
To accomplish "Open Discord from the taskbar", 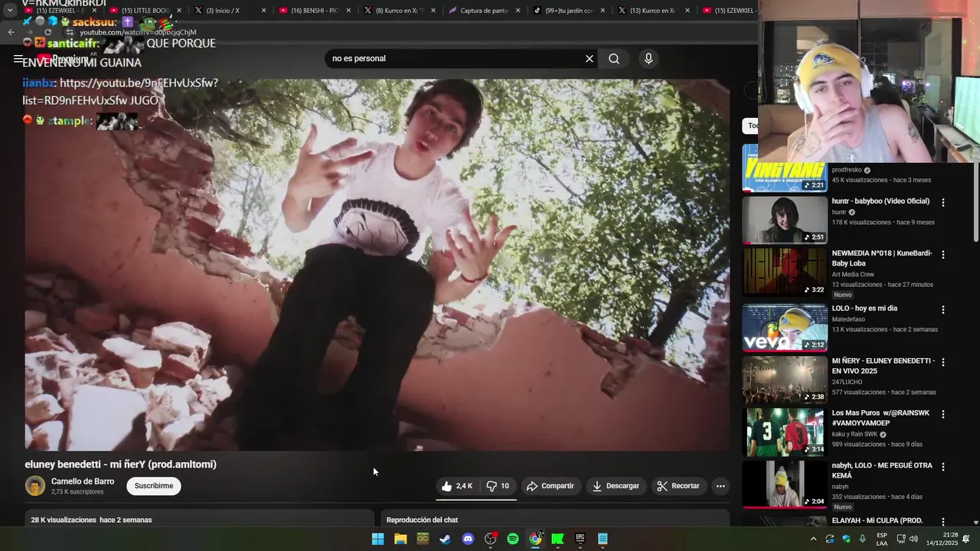I will point(468,539).
